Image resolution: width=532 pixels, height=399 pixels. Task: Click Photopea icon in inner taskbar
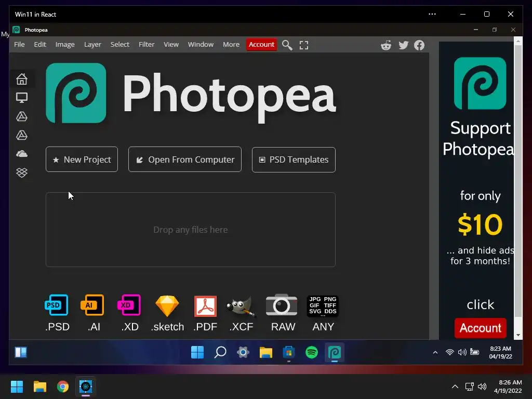[x=335, y=352]
